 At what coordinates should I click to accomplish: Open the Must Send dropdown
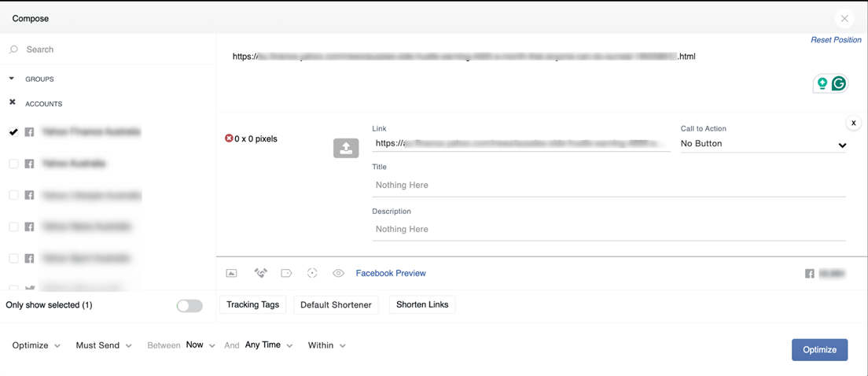104,345
